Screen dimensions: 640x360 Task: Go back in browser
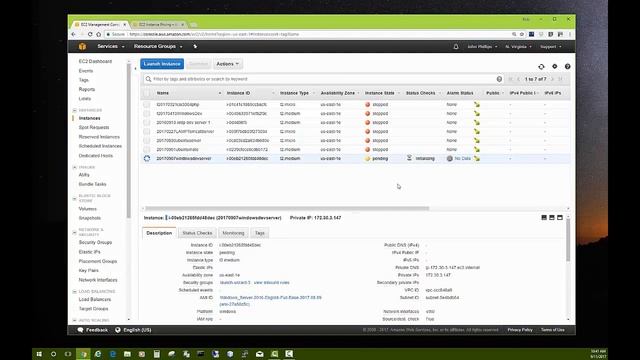pyautogui.click(x=73, y=34)
